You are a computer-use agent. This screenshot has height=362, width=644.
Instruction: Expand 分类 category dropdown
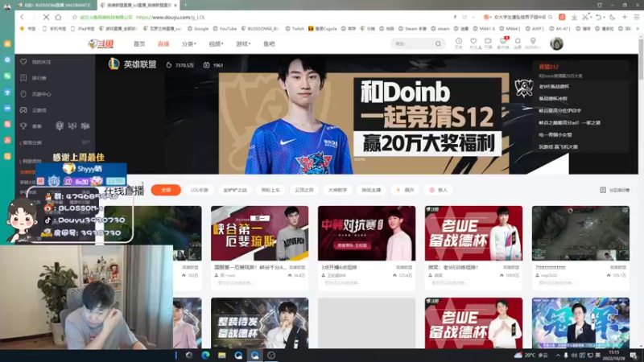(x=189, y=44)
